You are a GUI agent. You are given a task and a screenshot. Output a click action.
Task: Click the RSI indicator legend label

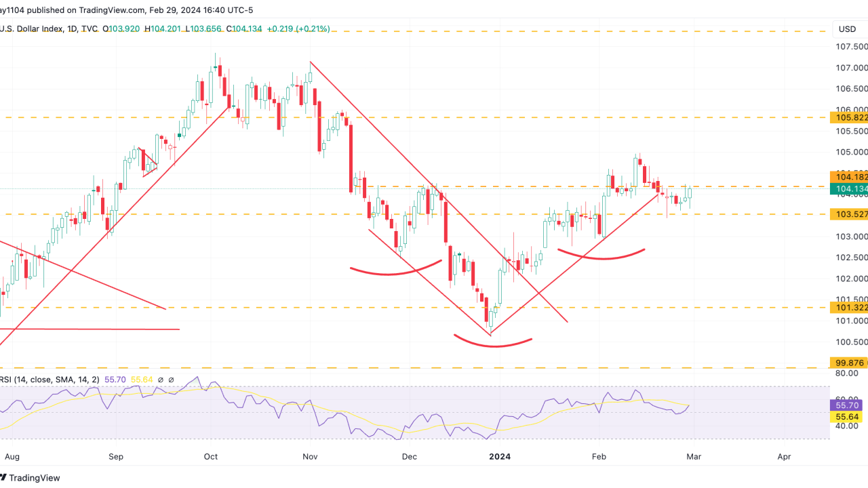coord(50,380)
